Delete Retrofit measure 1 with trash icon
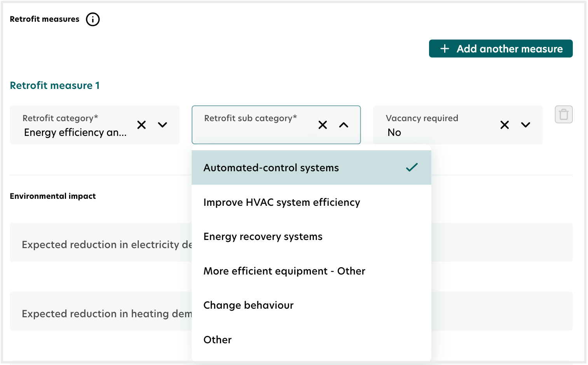 click(564, 115)
